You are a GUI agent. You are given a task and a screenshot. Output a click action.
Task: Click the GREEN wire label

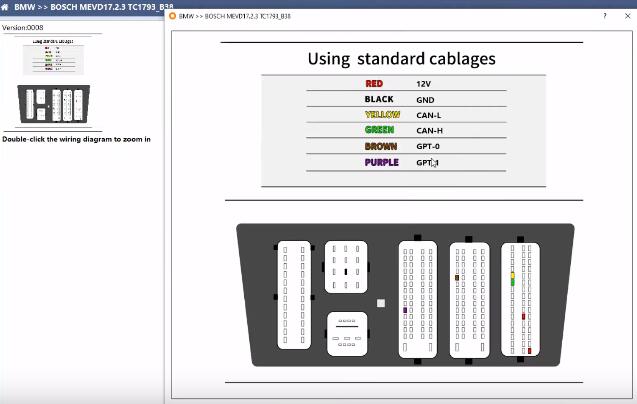tap(379, 130)
